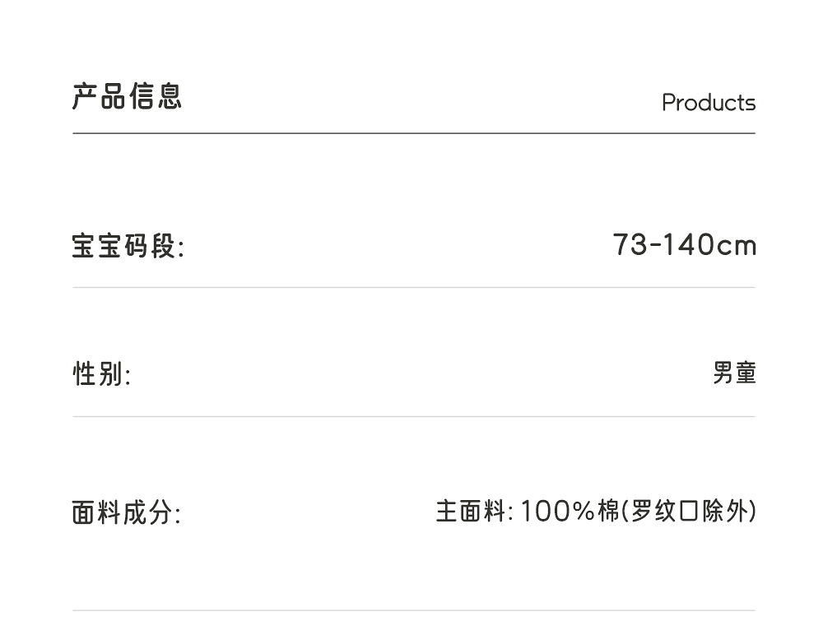823x644 pixels.
Task: Select the 性别 label
Action: 101,374
